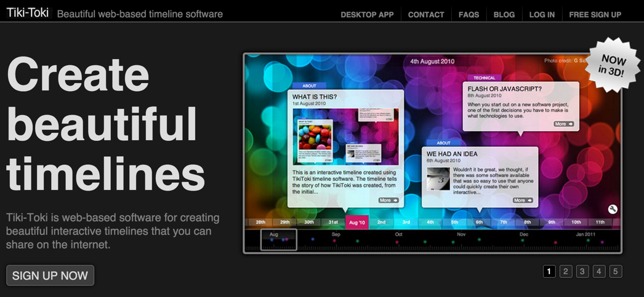Click the FLASH OR JAVASCRIPT? card title
The image size is (644, 297).
tap(505, 89)
